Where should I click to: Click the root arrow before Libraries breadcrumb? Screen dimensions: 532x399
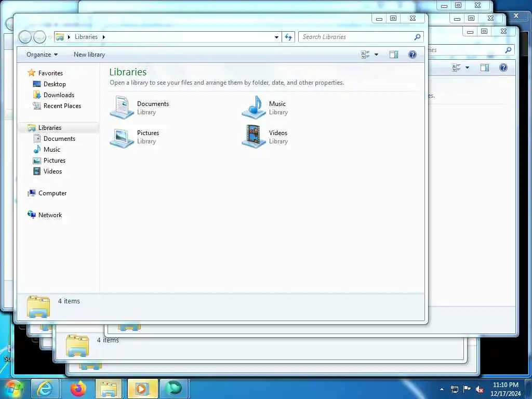point(69,37)
